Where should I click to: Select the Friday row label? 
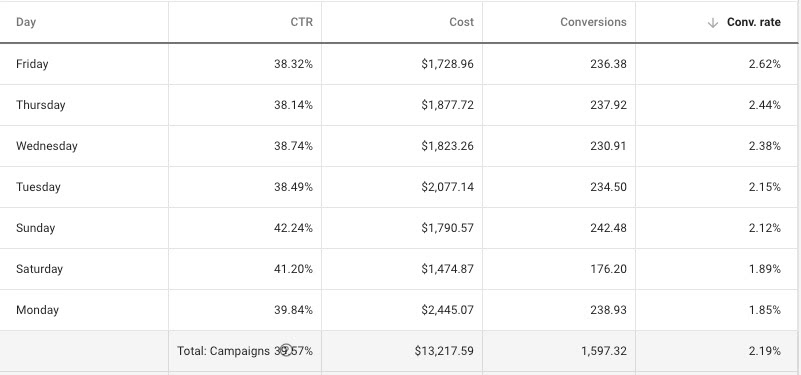(32, 64)
